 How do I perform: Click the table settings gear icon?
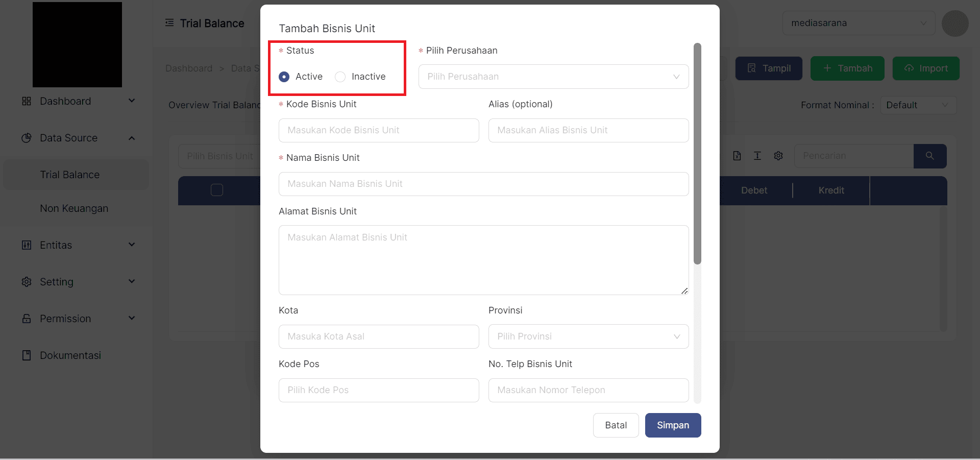coord(778,156)
